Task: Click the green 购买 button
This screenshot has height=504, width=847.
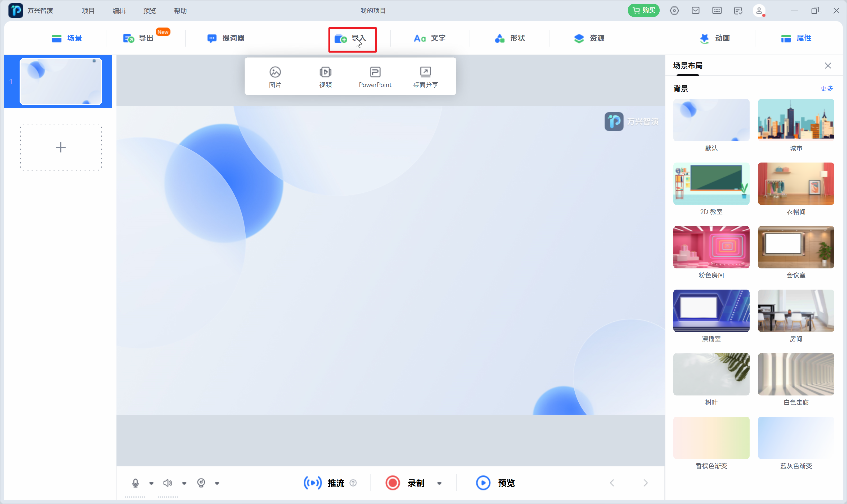Action: pyautogui.click(x=643, y=10)
